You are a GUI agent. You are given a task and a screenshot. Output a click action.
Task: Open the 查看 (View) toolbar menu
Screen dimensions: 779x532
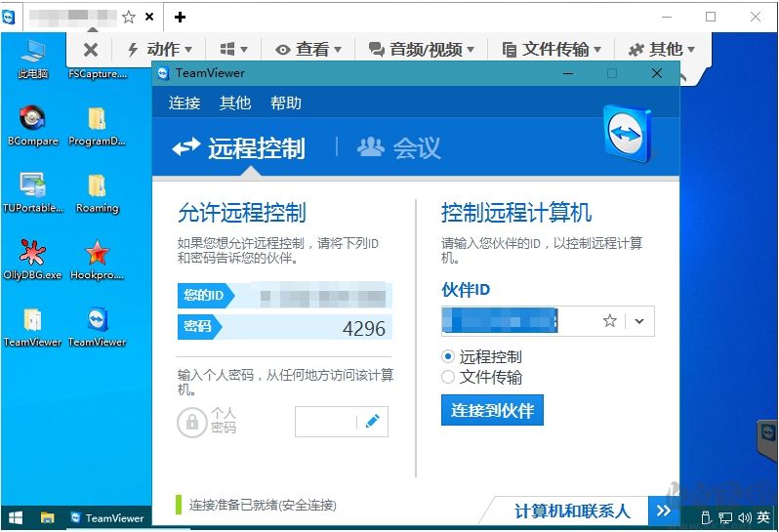click(x=308, y=49)
